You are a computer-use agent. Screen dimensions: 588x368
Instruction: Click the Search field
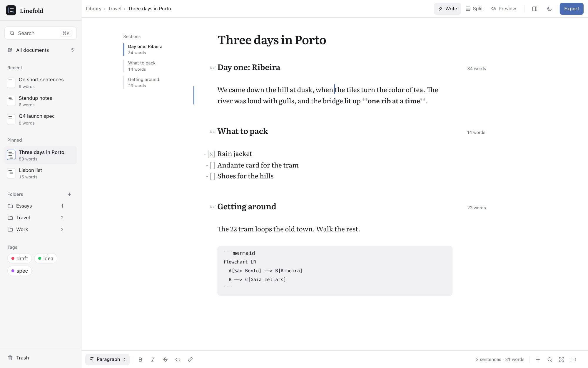click(x=41, y=33)
